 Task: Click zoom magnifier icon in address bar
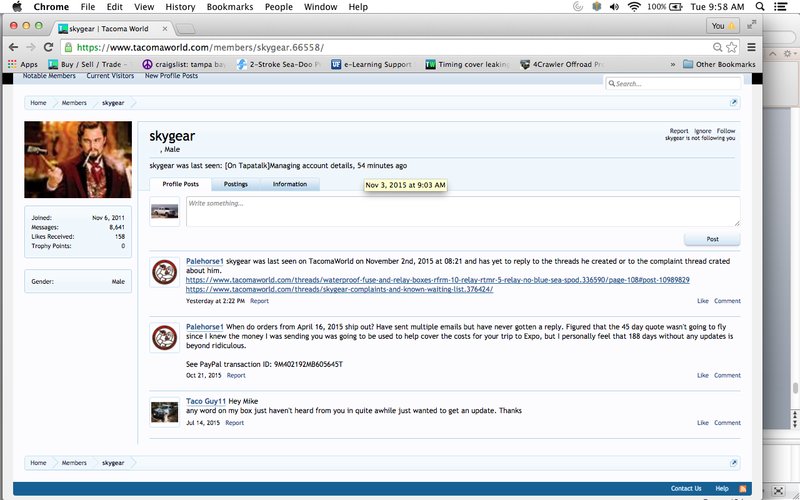point(717,47)
